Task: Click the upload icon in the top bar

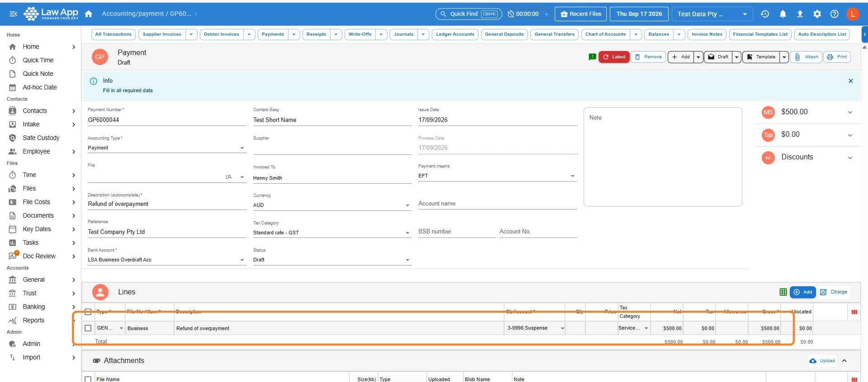Action: (800, 14)
